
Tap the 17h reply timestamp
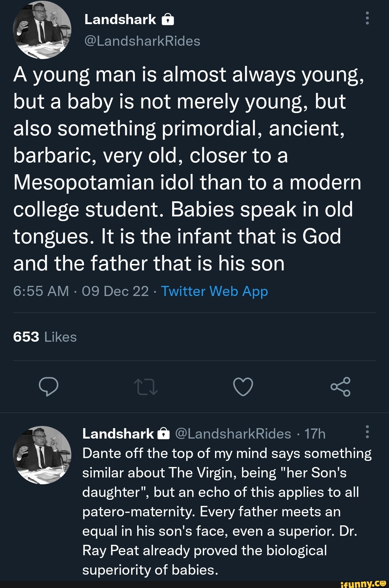(x=315, y=434)
